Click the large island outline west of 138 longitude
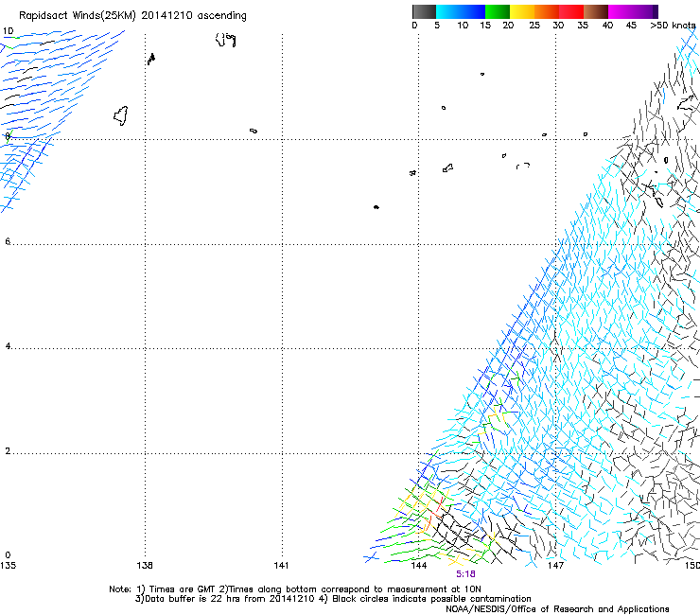Screen dimensions: 700x615 pos(121,116)
